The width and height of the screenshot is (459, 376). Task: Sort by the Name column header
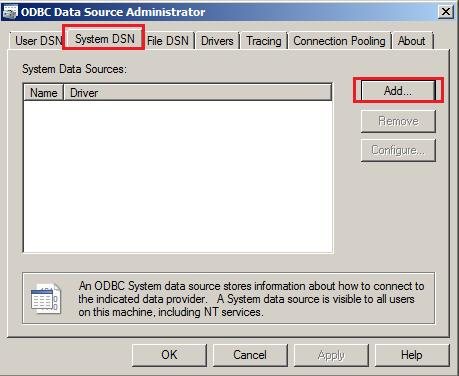[44, 93]
